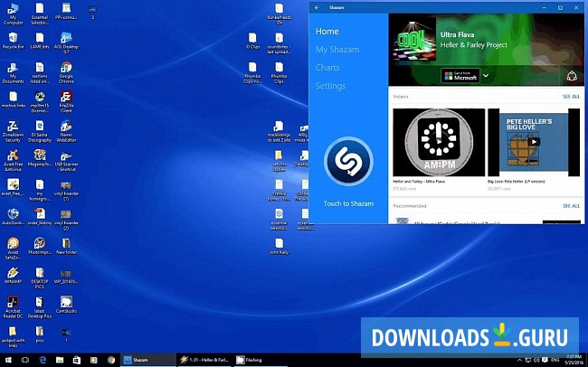Switch to My Shazam section
The width and height of the screenshot is (588, 367).
click(337, 50)
